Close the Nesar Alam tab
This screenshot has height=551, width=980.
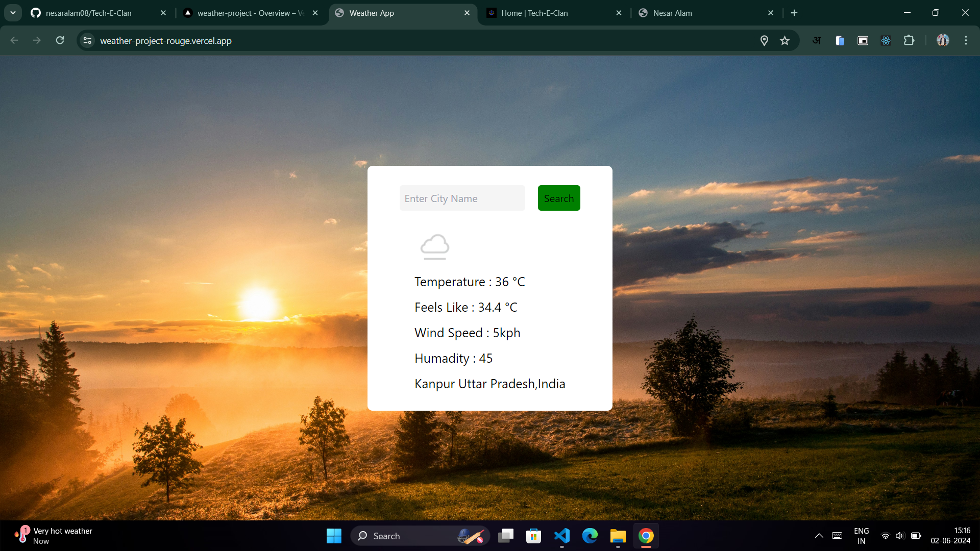click(771, 13)
